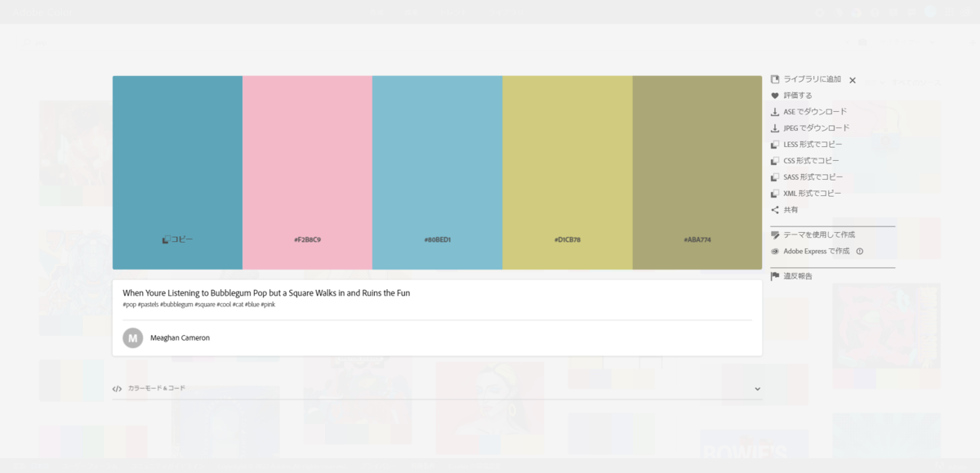Click the #bubblegum tag
The height and width of the screenshot is (473, 980).
pyautogui.click(x=176, y=304)
